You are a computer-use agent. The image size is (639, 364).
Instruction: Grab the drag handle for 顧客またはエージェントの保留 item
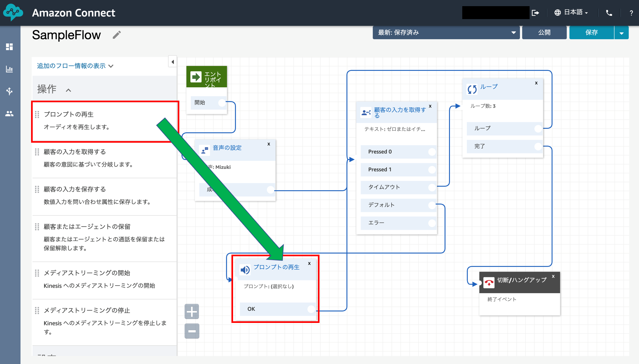(37, 227)
